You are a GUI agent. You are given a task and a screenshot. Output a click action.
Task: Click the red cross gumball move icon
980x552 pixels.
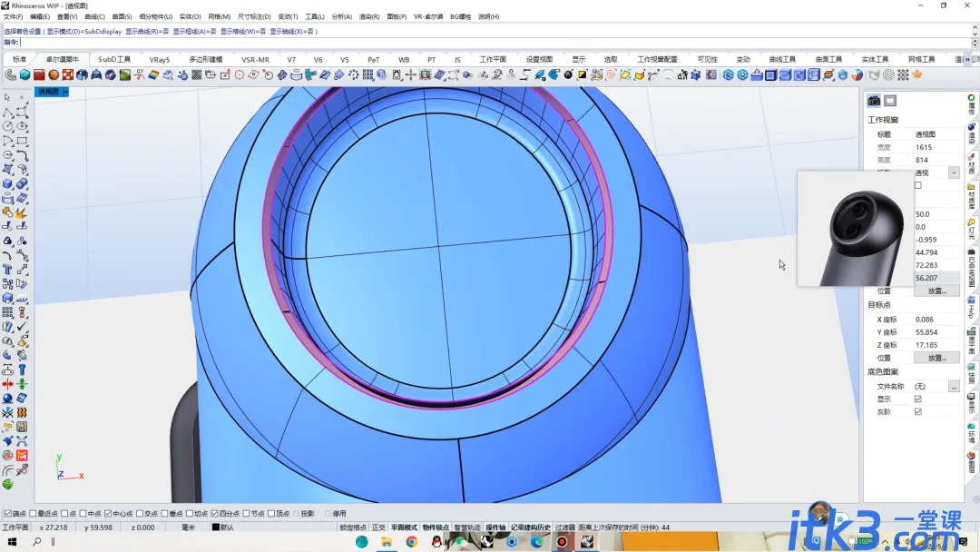(411, 75)
